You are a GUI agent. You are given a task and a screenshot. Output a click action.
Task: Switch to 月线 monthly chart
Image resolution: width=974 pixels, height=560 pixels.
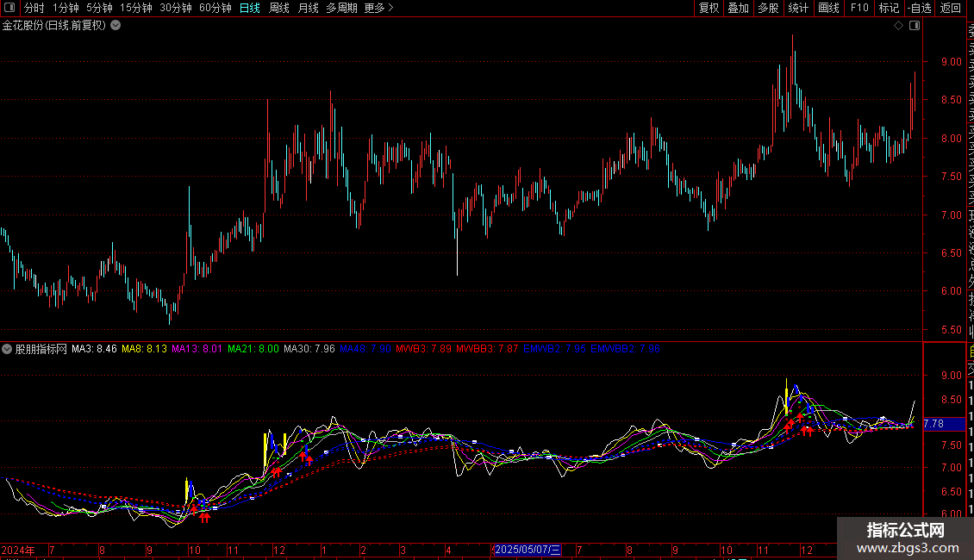[x=308, y=8]
